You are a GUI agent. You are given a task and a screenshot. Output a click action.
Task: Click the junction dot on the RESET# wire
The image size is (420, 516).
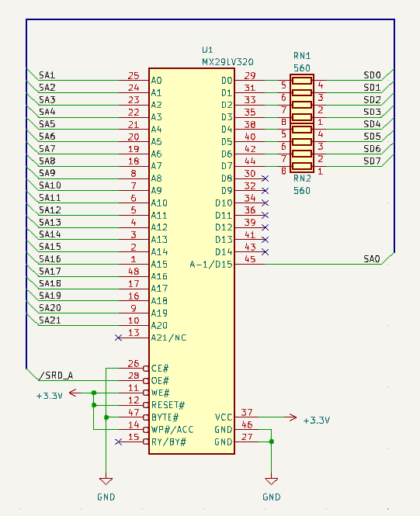pos(94,405)
